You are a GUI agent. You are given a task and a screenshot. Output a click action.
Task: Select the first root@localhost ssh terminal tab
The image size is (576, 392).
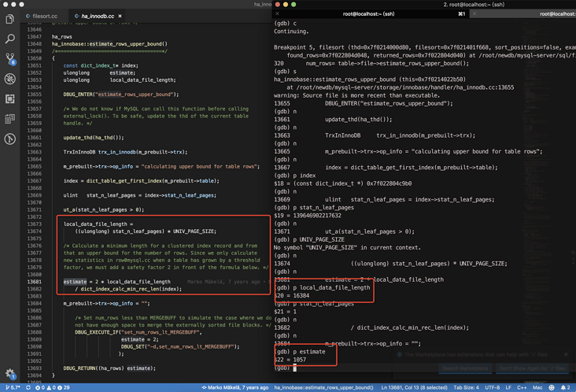click(x=368, y=13)
